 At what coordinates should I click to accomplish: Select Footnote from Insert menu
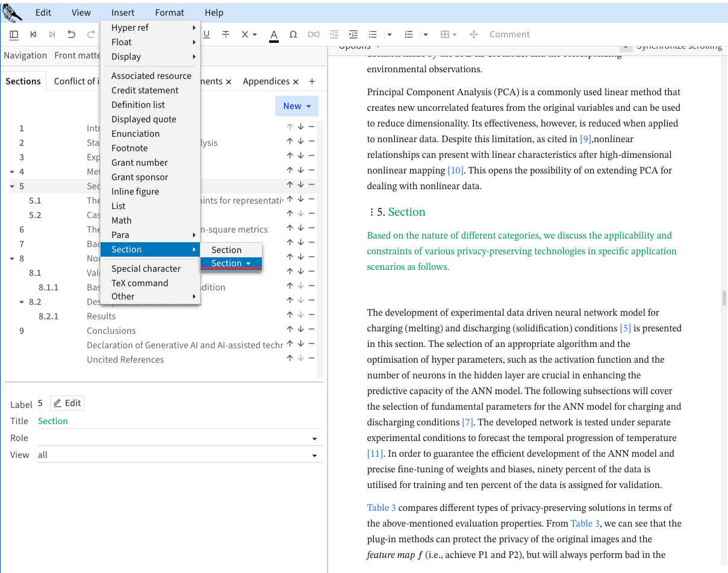(129, 148)
